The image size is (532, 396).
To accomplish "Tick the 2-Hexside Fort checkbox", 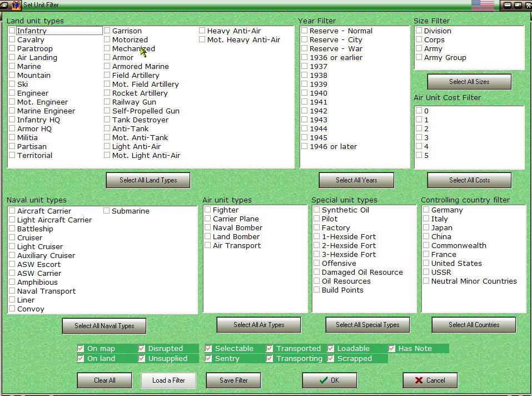I will click(316, 245).
